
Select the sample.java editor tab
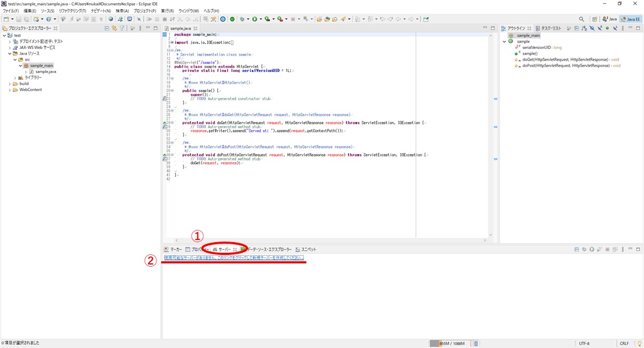tap(180, 28)
